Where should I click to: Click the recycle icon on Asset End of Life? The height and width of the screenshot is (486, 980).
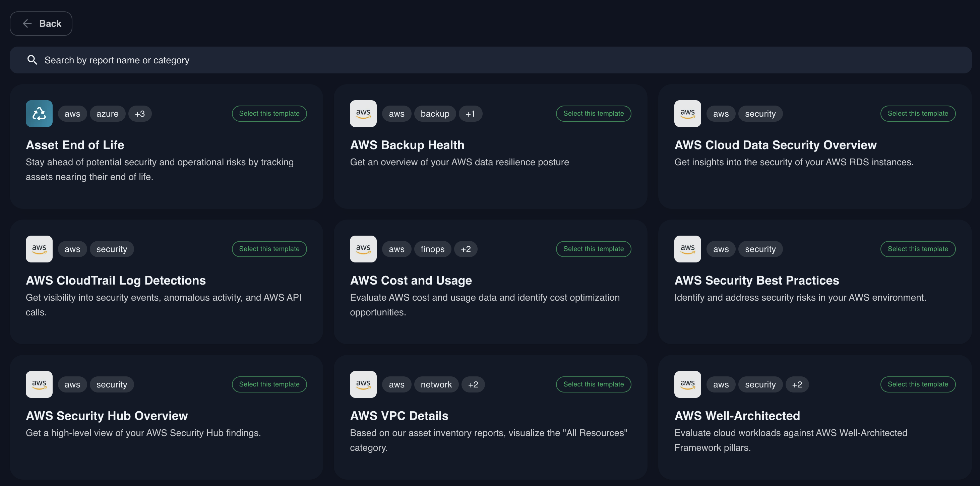coord(39,113)
